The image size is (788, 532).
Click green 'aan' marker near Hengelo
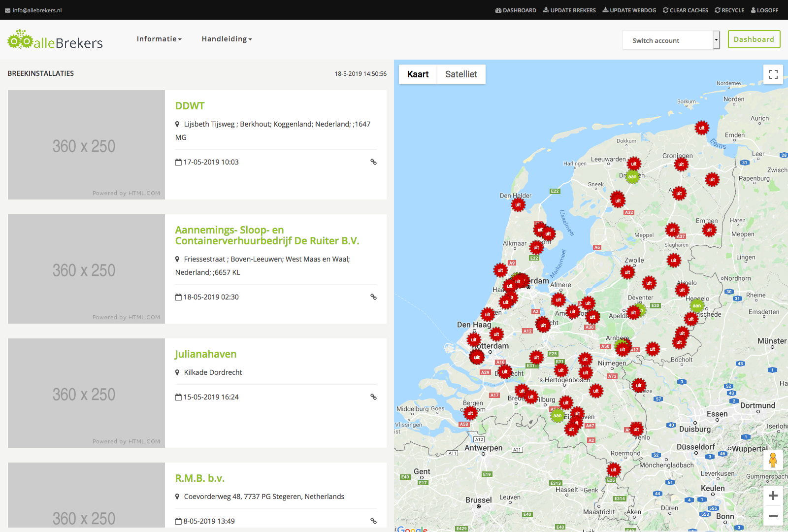click(697, 306)
